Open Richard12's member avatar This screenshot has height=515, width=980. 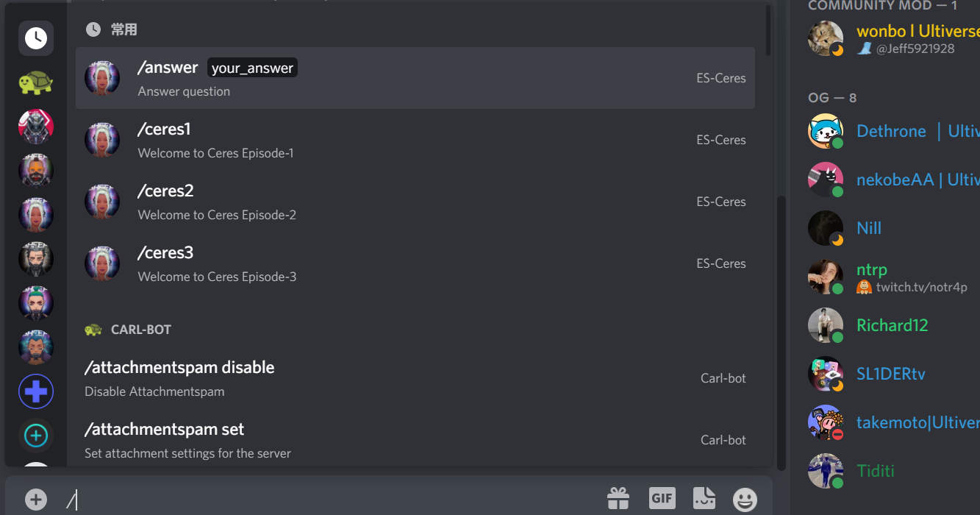[x=825, y=325]
